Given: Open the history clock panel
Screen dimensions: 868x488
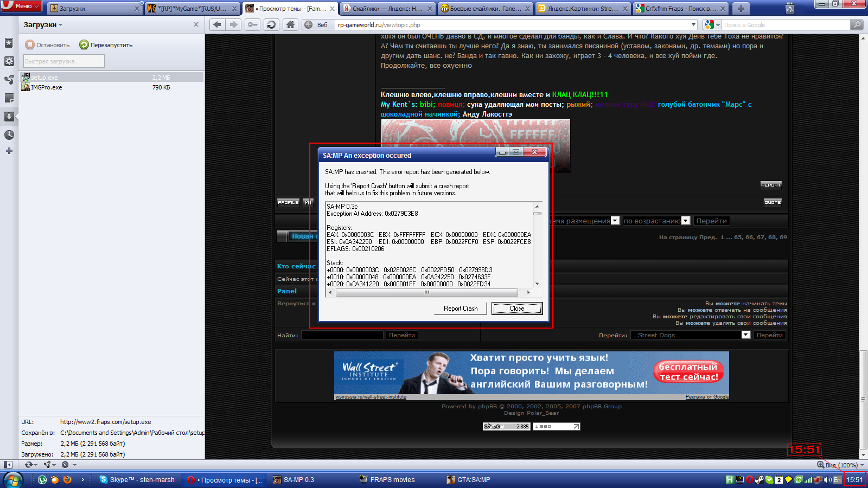Looking at the screenshot, I should [9, 135].
